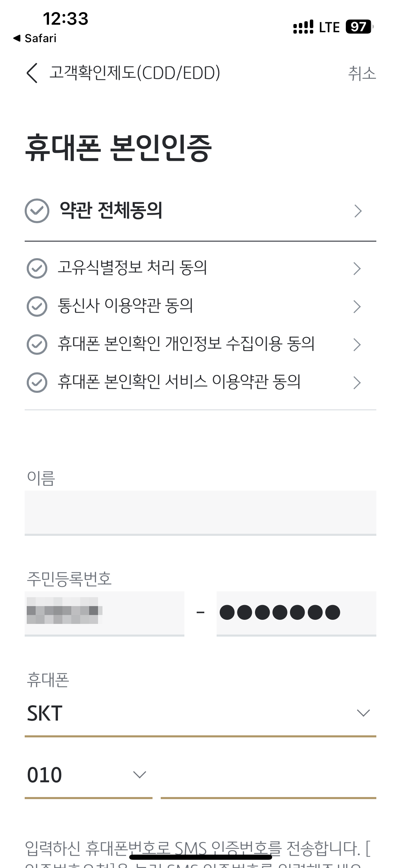Open 휴대폰 본인확인 서비스 이용약관 동의 chevron
The height and width of the screenshot is (868, 401).
[x=357, y=383]
